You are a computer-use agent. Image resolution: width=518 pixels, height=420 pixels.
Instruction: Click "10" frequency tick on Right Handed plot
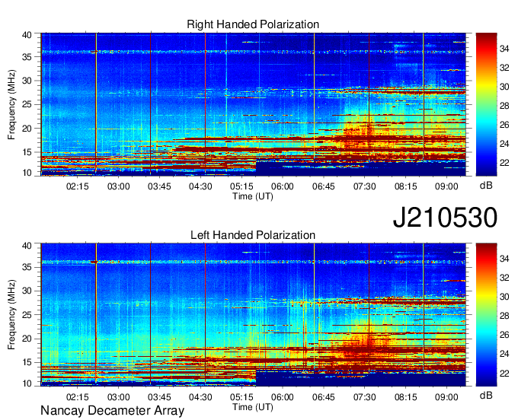27,173
